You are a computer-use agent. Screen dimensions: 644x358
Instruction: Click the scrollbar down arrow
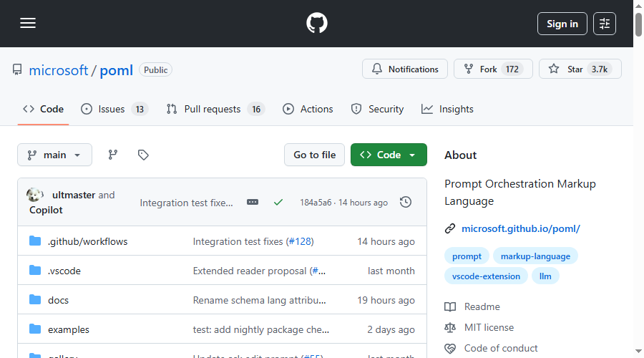tap(638, 352)
